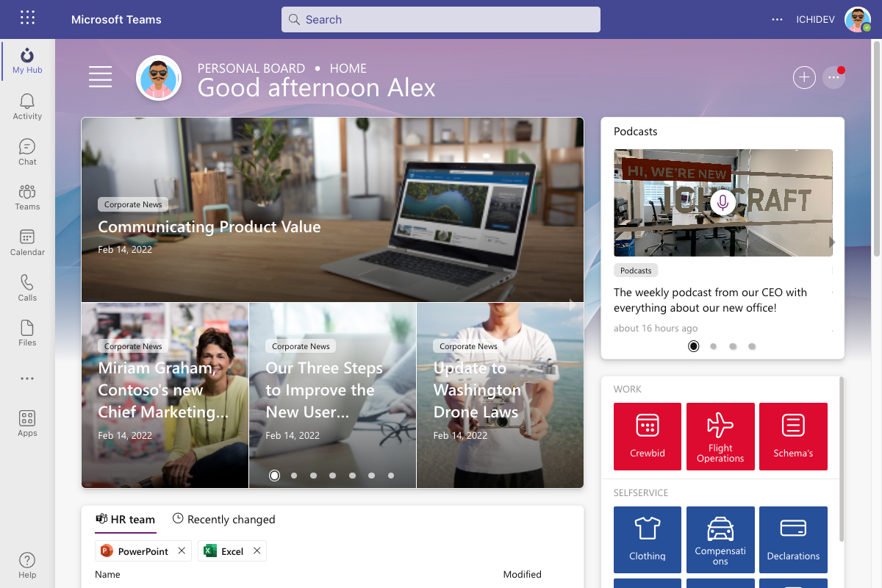Open Teams in the sidebar
Screen dimensions: 882x588
[27, 197]
